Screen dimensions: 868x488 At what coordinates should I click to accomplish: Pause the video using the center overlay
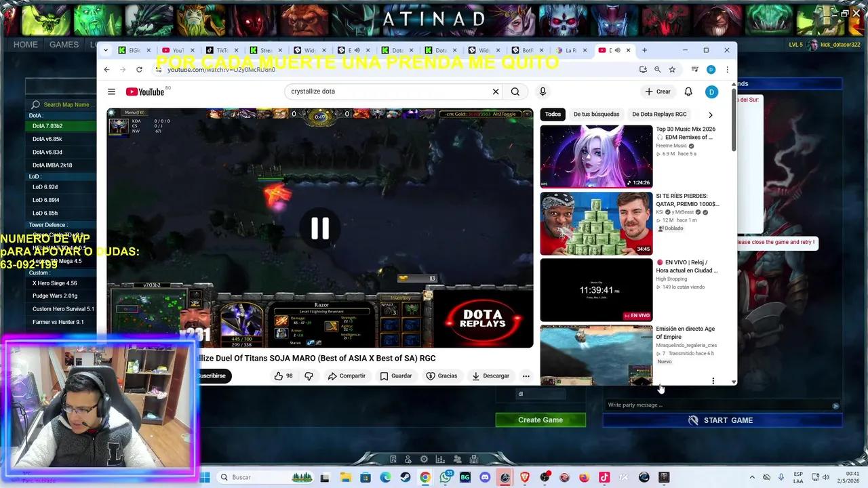point(320,228)
